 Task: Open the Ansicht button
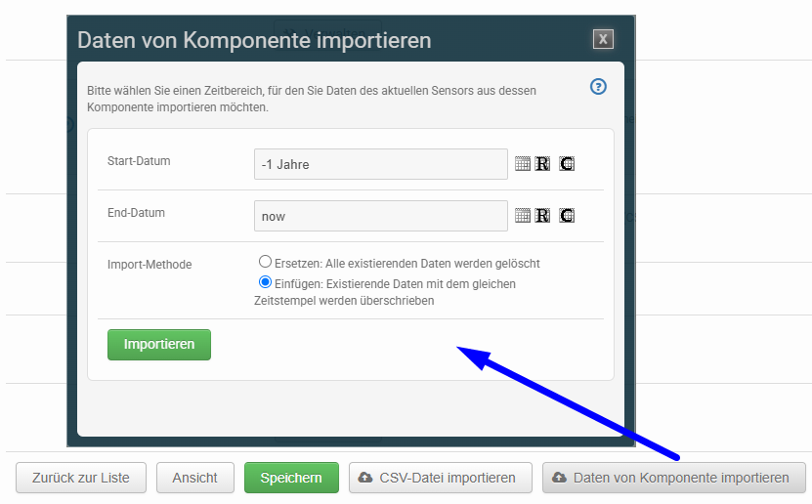point(195,478)
